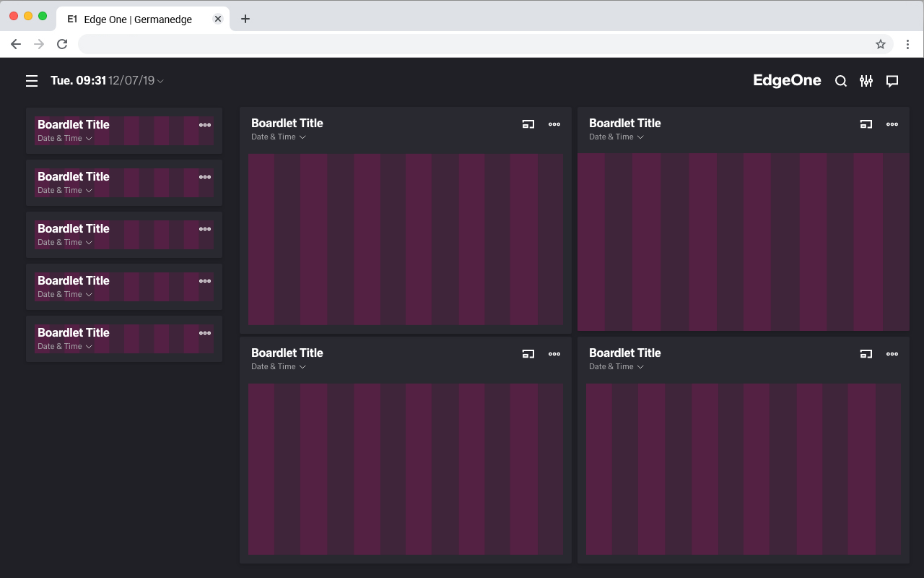The image size is (924, 578).
Task: Click the search magnifier icon in header
Action: [x=841, y=81]
